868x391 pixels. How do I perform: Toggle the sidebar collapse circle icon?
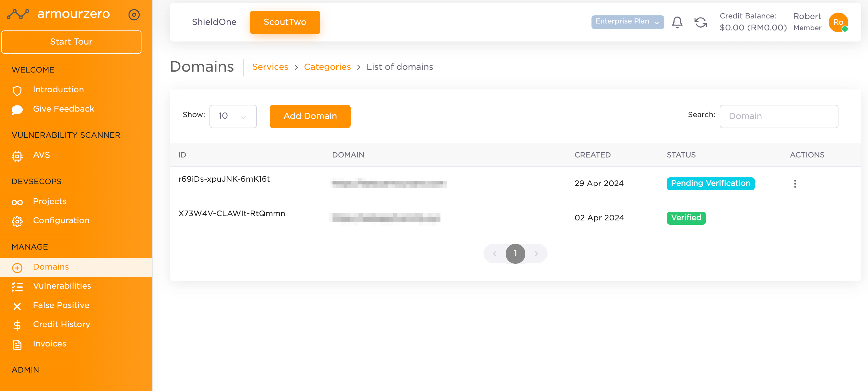[134, 14]
